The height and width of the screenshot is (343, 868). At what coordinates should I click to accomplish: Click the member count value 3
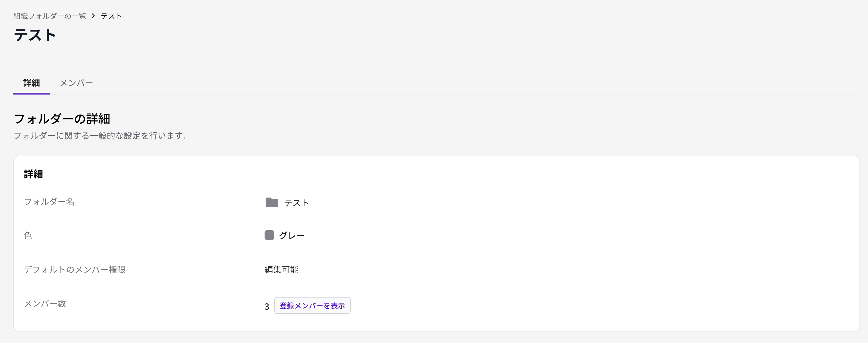[267, 306]
